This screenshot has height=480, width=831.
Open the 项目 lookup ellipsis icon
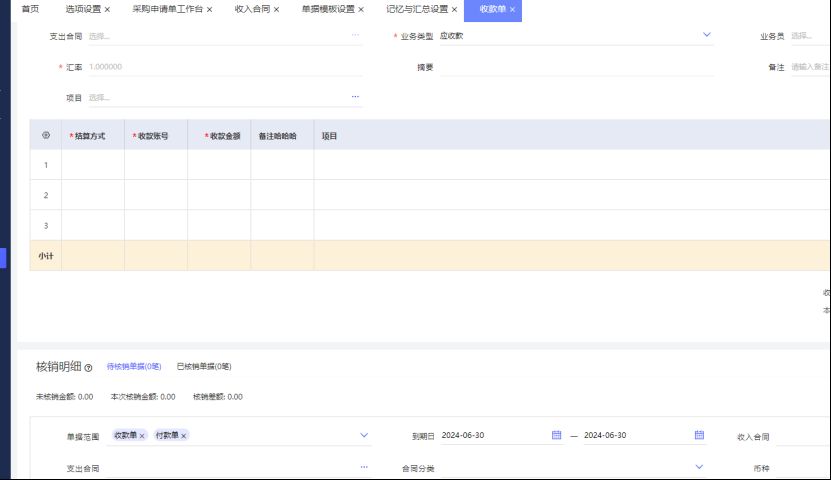(354, 97)
